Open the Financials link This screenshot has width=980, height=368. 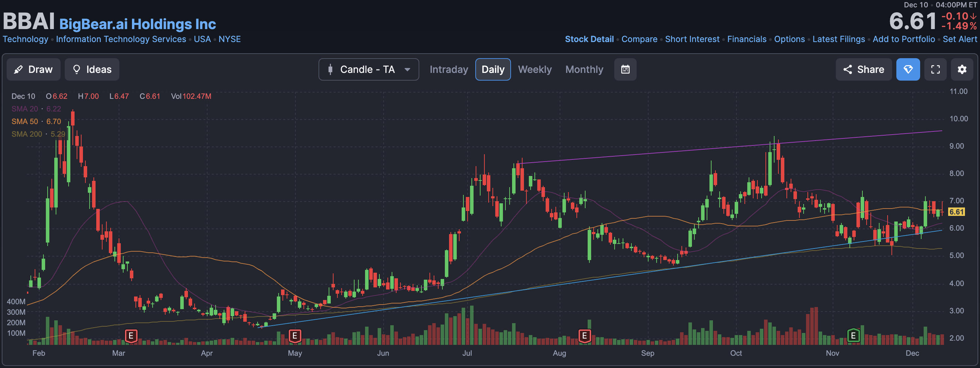[747, 39]
